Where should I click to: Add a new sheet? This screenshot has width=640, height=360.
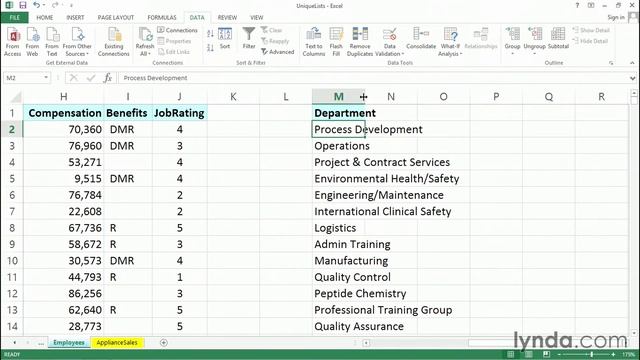click(x=164, y=342)
